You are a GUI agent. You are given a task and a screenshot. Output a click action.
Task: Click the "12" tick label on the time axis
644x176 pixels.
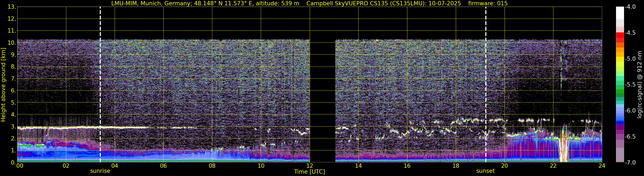pyautogui.click(x=310, y=166)
